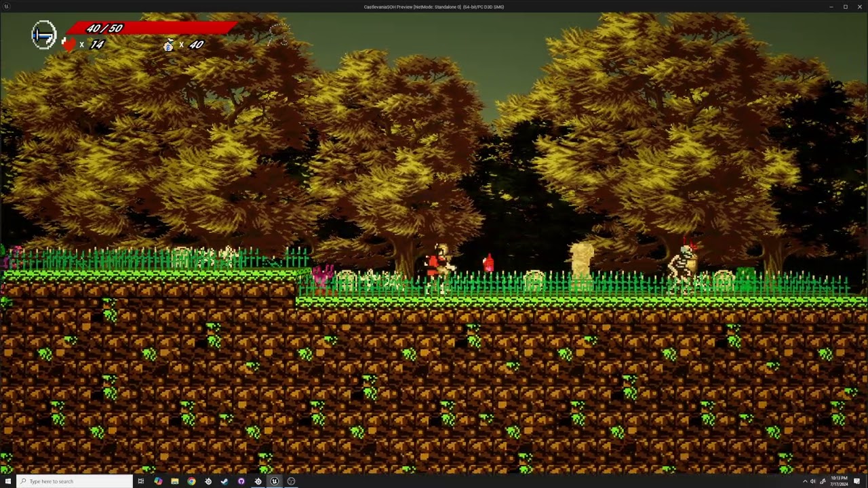Click the heart count value 14

[97, 45]
